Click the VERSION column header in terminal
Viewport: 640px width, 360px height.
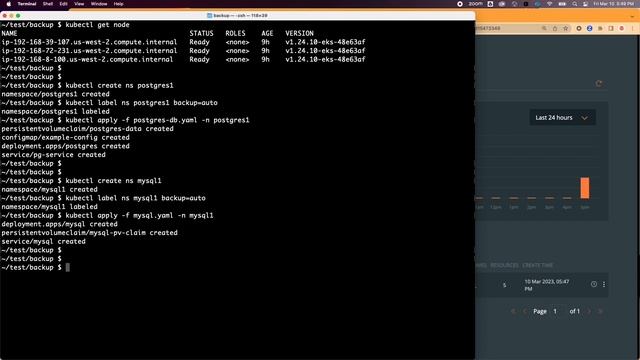point(300,33)
